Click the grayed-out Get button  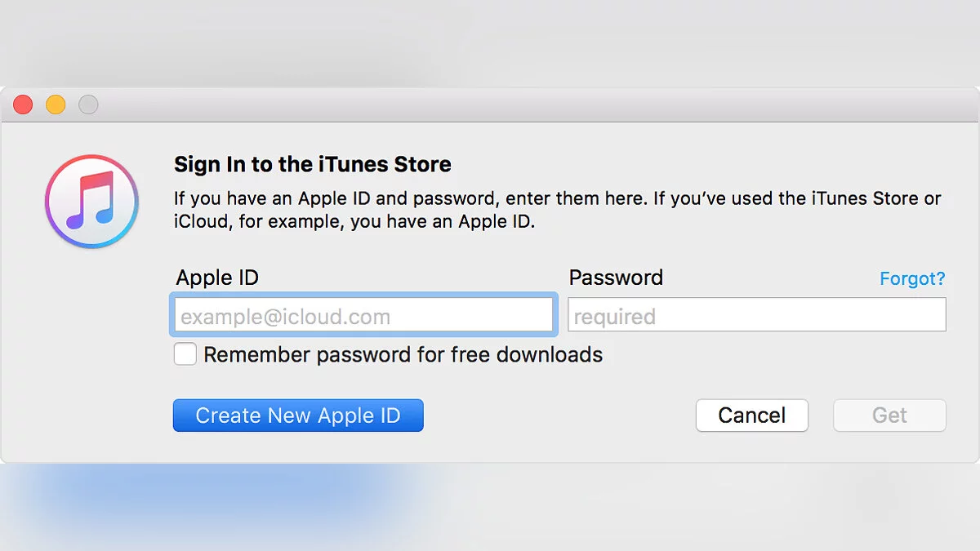click(889, 415)
